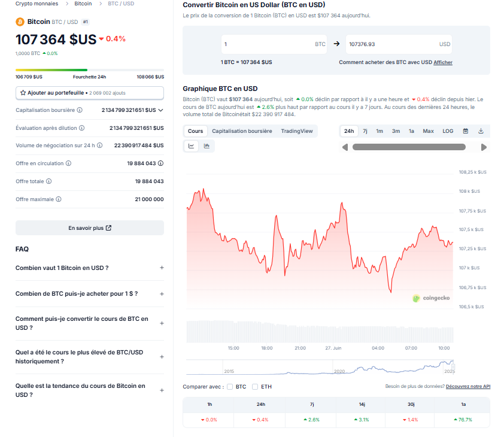Switch to the TradingView tab
Image resolution: width=504 pixels, height=437 pixels.
297,131
